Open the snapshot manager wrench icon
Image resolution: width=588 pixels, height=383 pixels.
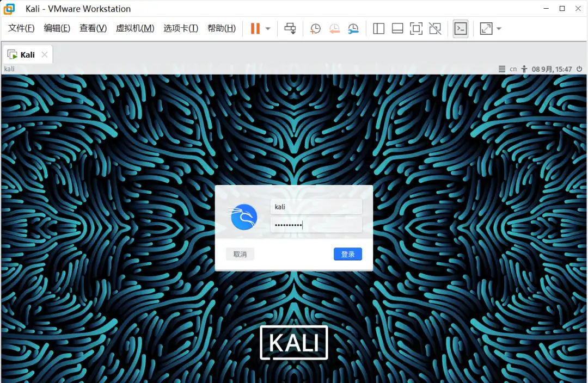pos(353,29)
